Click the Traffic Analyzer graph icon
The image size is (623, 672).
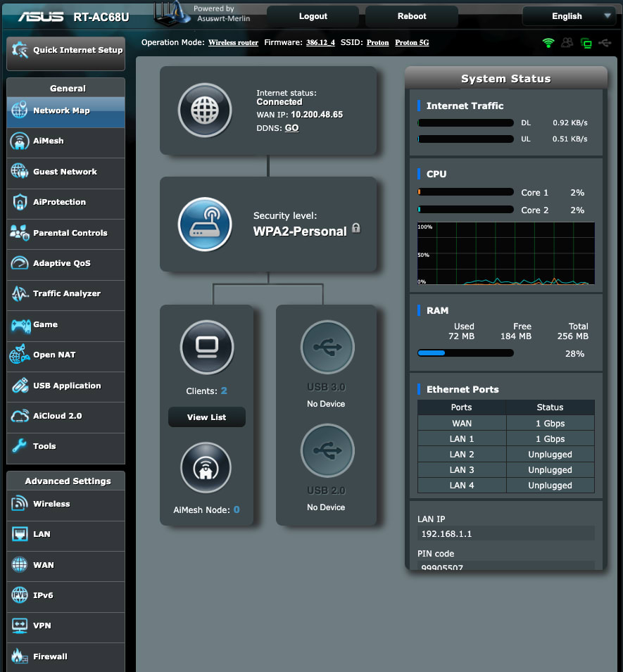[x=20, y=293]
